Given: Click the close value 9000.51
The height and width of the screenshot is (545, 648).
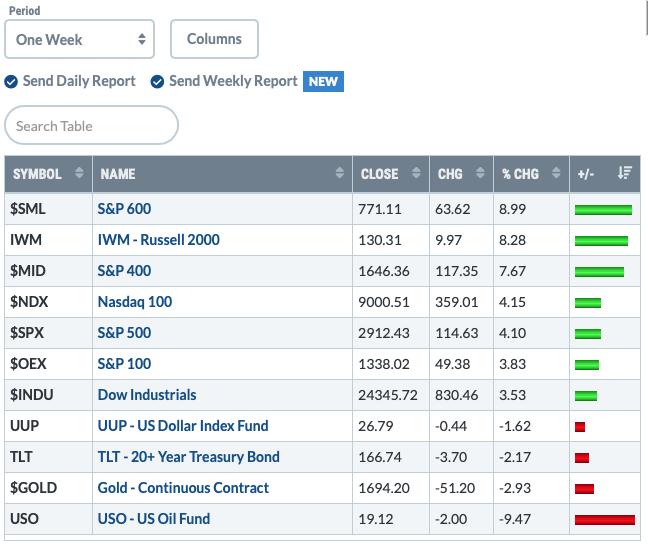Looking at the screenshot, I should point(384,302).
